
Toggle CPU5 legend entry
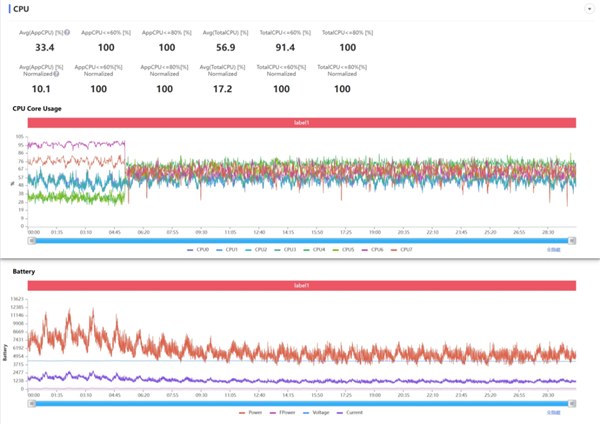click(343, 250)
